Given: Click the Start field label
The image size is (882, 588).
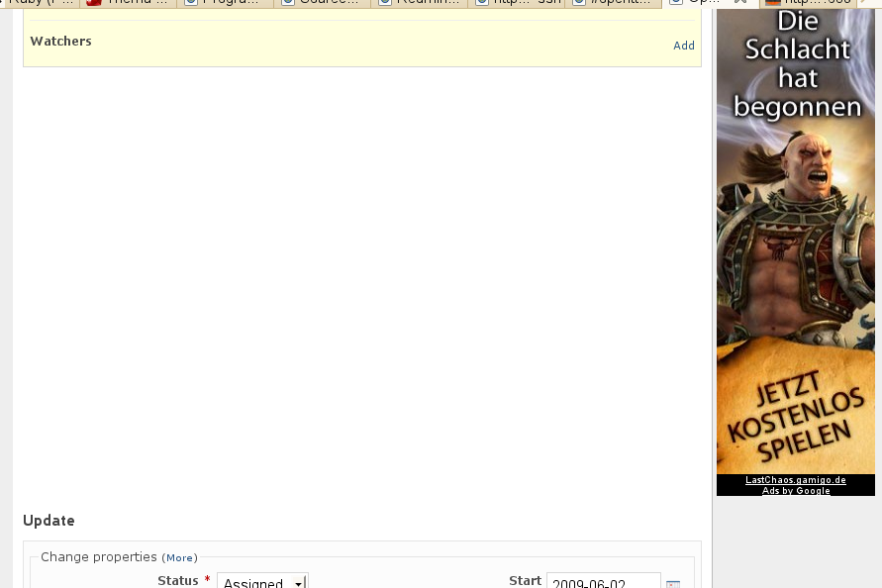Looking at the screenshot, I should click(526, 581).
